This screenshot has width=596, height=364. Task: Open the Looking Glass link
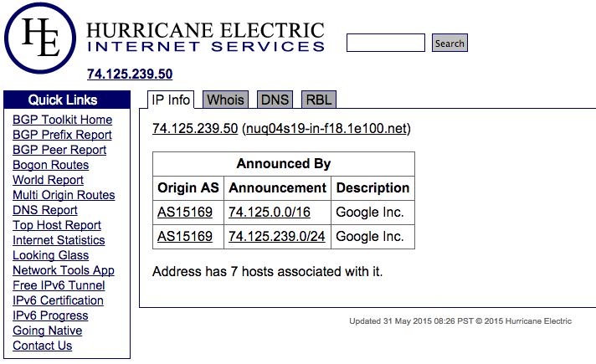50,255
